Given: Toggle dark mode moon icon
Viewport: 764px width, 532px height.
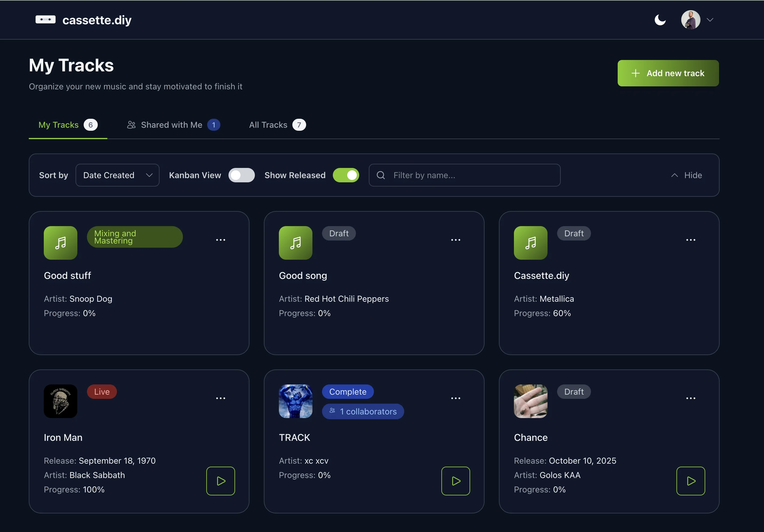Looking at the screenshot, I should [x=660, y=20].
